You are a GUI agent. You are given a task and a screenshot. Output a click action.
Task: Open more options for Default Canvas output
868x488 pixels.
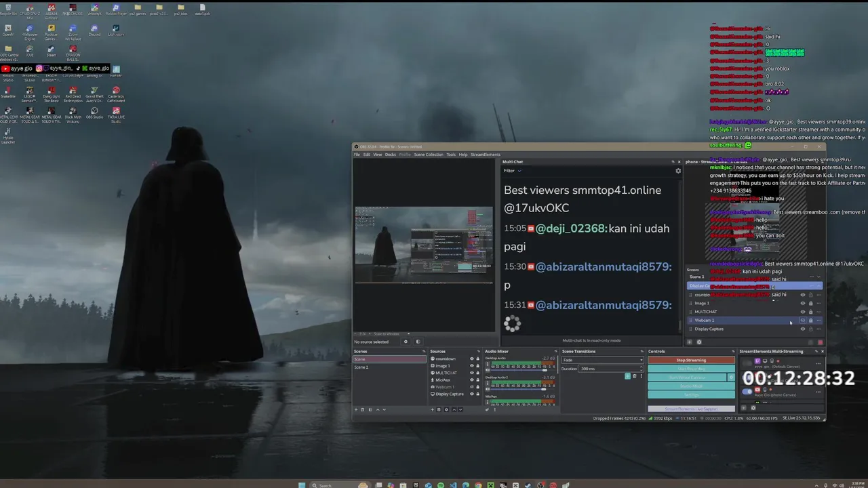coord(818,363)
